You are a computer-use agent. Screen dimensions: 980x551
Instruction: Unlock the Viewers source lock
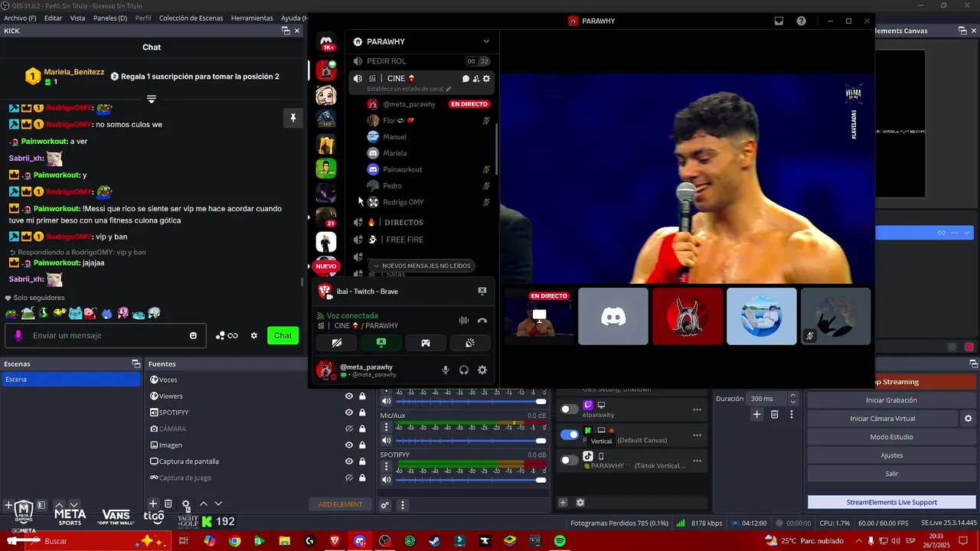pos(362,396)
